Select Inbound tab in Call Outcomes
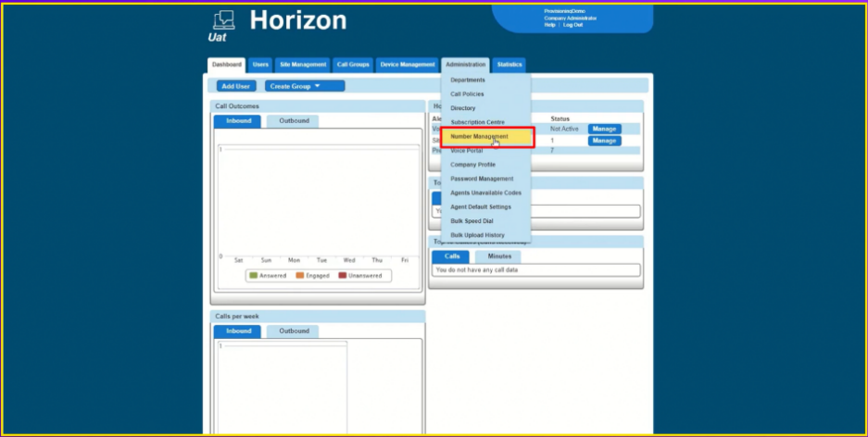868x437 pixels. click(x=237, y=121)
